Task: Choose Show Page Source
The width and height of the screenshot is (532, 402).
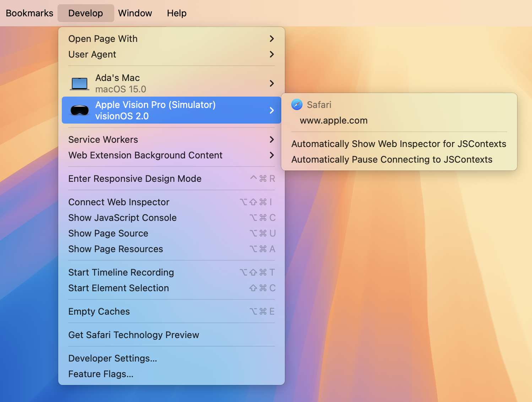Action: click(172, 233)
